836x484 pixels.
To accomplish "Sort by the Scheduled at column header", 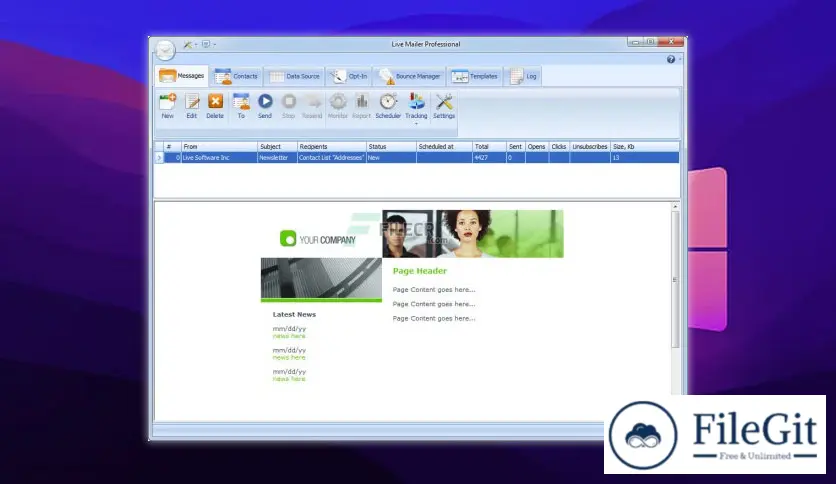I will (444, 147).
